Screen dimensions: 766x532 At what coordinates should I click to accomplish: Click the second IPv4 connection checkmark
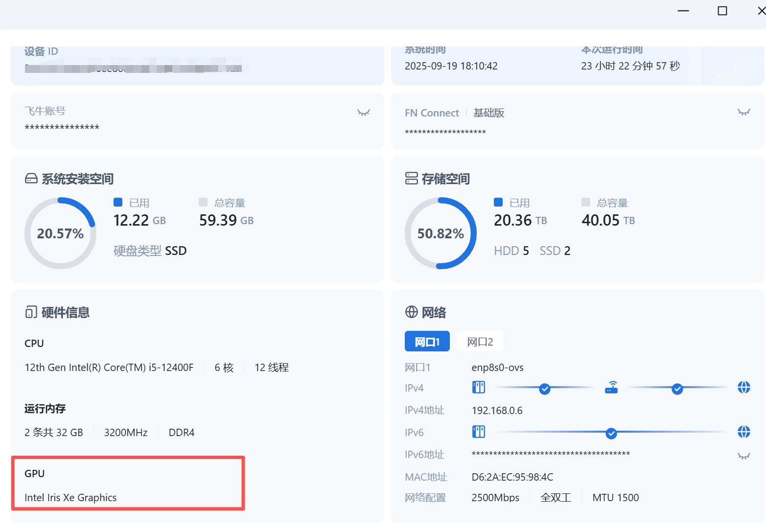click(x=677, y=389)
